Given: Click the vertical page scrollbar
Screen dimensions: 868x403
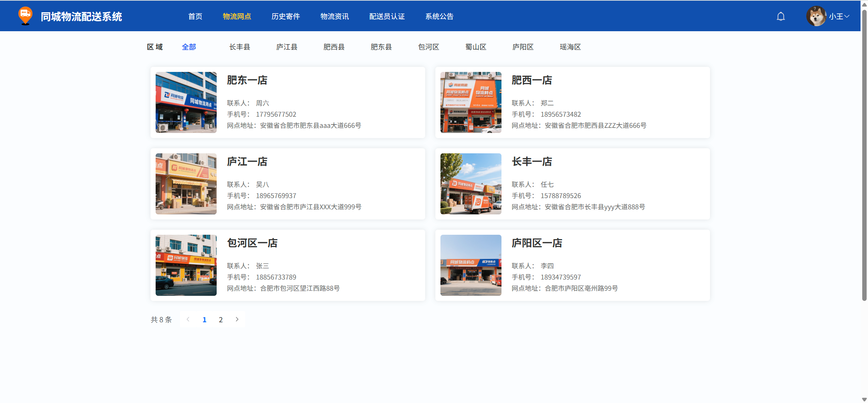Looking at the screenshot, I should tap(864, 153).
